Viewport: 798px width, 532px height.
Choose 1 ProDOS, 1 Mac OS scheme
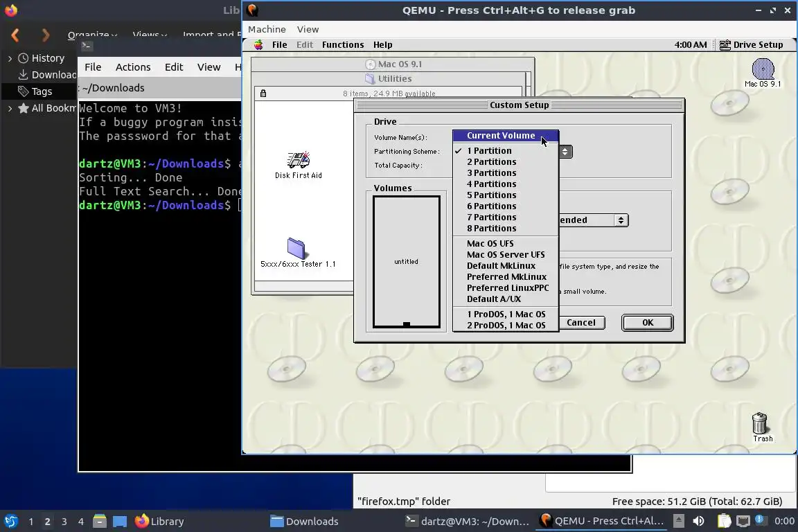point(506,314)
